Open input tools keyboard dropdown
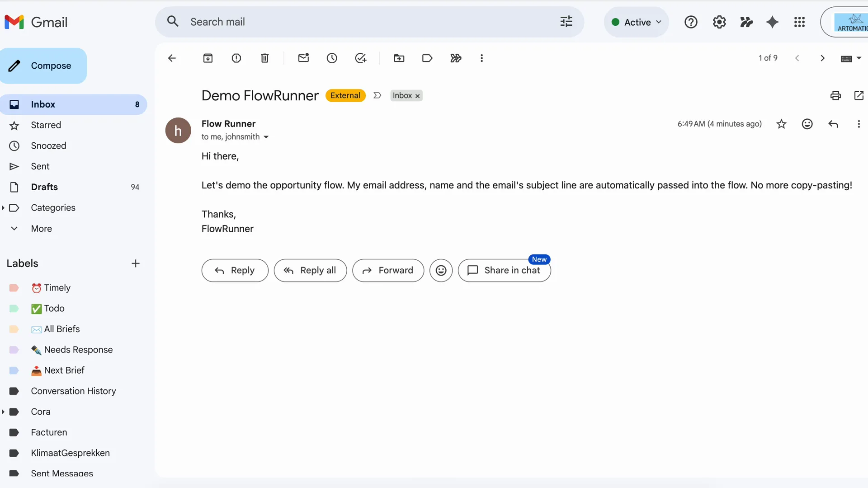This screenshot has height=488, width=868. (x=851, y=59)
